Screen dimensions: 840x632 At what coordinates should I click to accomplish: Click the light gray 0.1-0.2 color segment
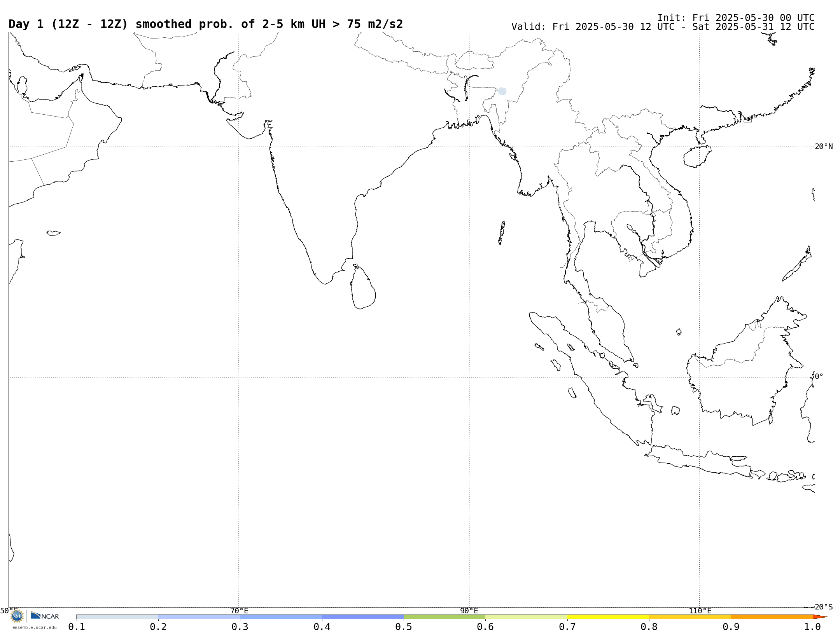(117, 617)
